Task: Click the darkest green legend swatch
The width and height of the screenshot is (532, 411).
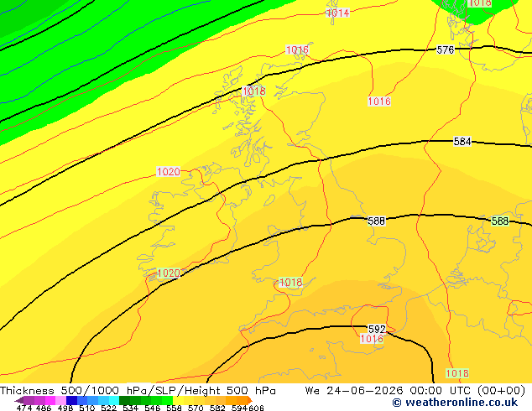Action: coord(124,400)
